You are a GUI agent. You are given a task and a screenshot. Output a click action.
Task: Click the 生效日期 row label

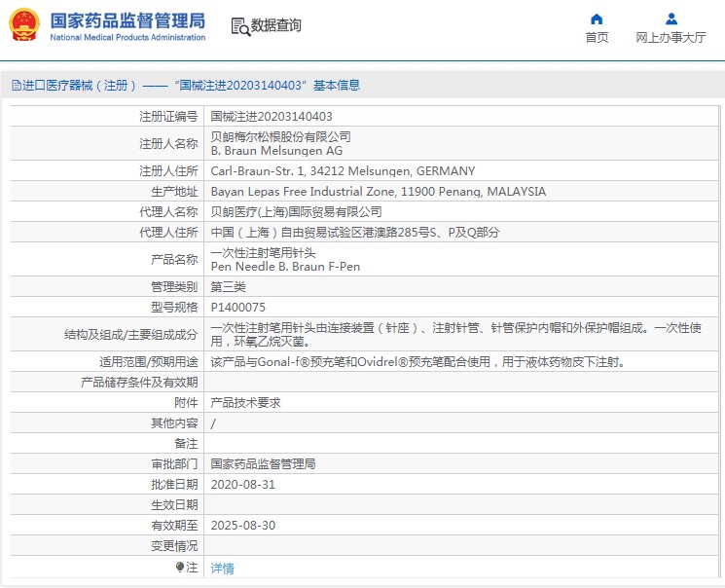(174, 505)
